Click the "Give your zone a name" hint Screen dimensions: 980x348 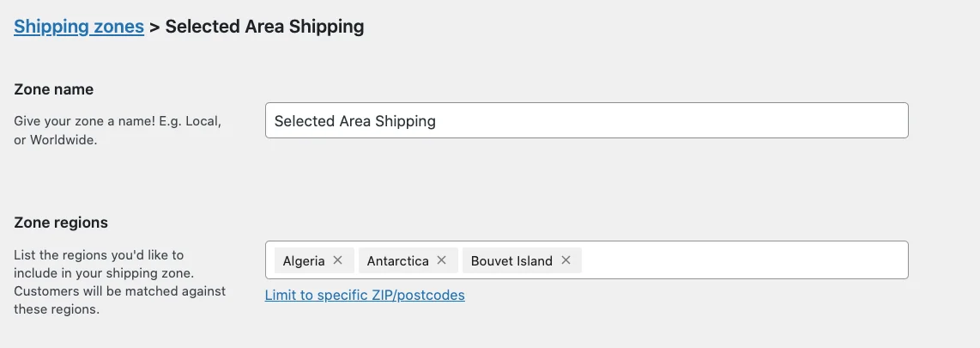[x=84, y=121]
